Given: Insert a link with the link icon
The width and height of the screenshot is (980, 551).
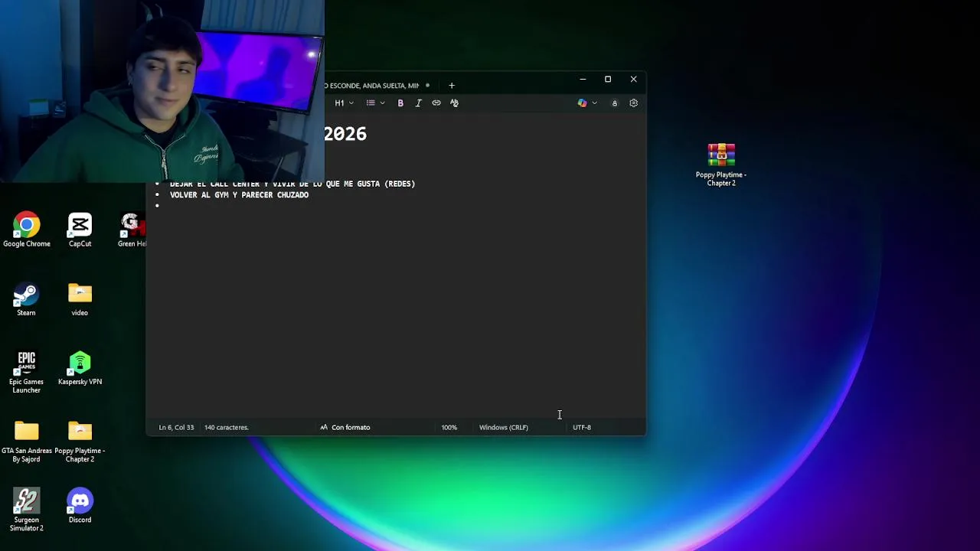Looking at the screenshot, I should pos(436,103).
